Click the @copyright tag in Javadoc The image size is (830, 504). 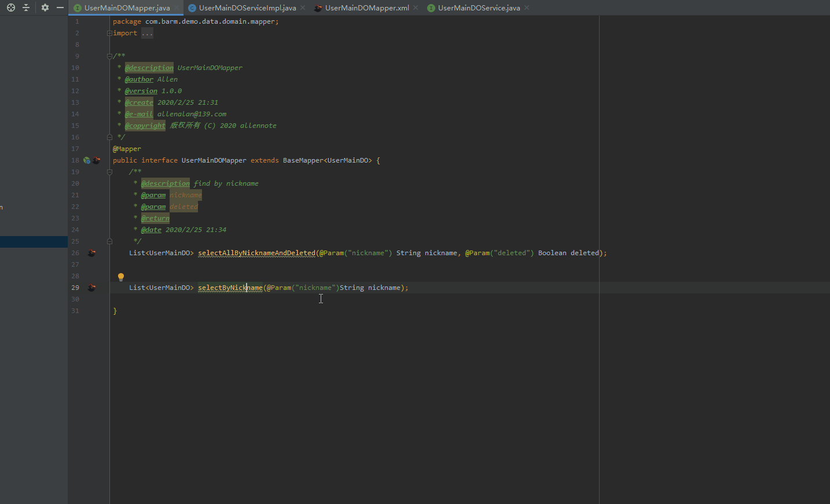(145, 126)
